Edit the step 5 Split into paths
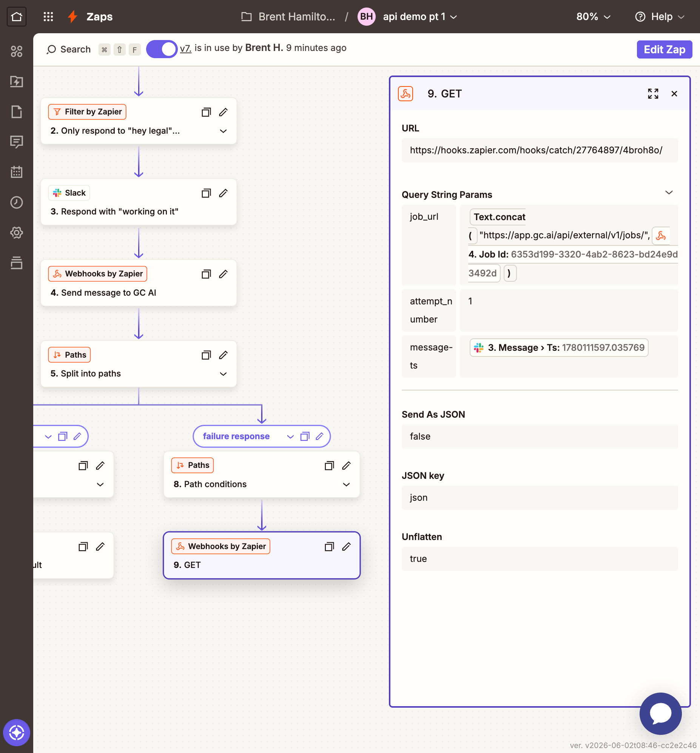 coord(224,355)
